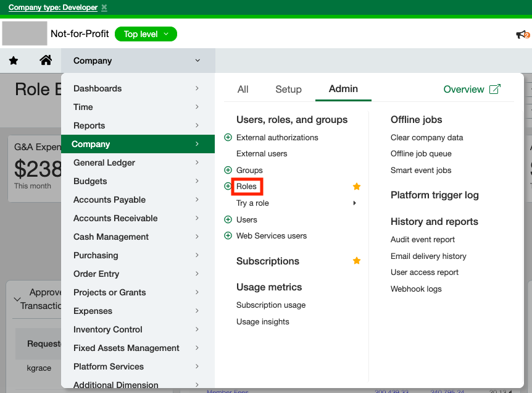This screenshot has height=393, width=532.
Task: Collapse the Approve Transactions panel chevron
Action: click(17, 299)
